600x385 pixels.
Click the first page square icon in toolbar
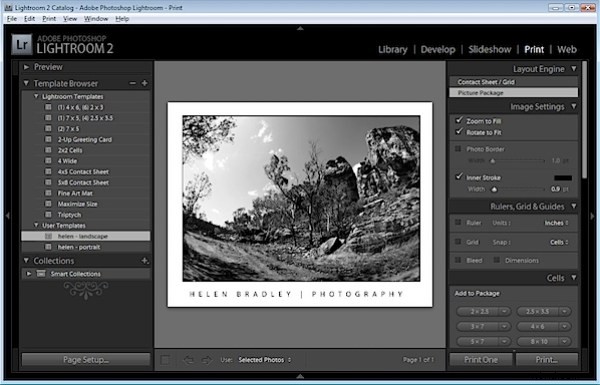pyautogui.click(x=165, y=360)
